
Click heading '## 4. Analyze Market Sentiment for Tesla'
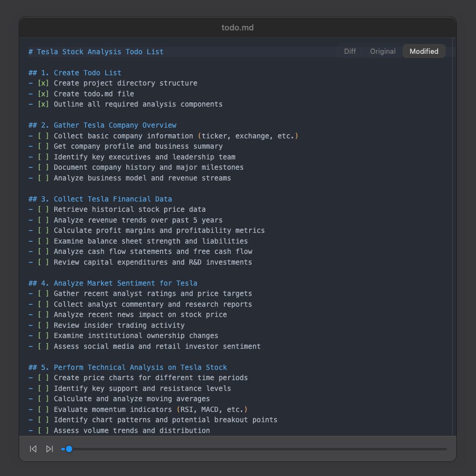pyautogui.click(x=113, y=283)
